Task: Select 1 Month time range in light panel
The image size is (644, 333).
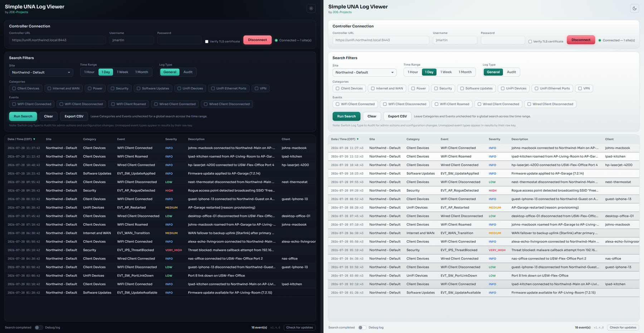Action: (x=465, y=72)
